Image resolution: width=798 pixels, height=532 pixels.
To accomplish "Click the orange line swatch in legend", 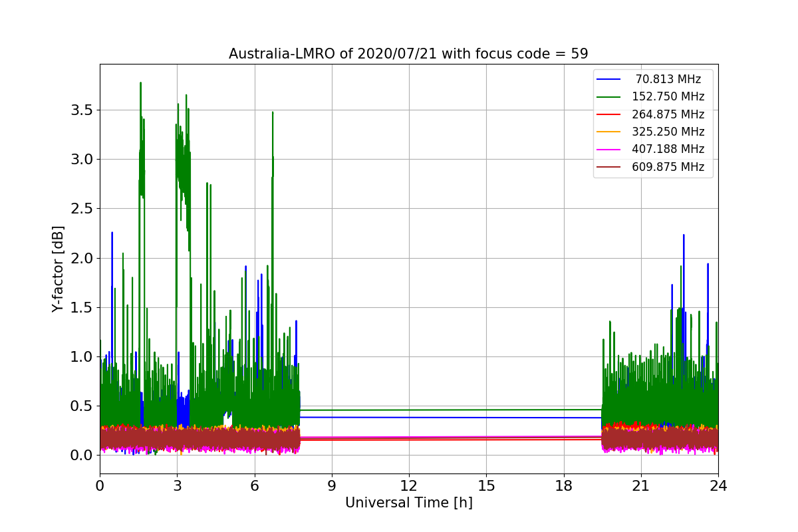I will tap(608, 132).
